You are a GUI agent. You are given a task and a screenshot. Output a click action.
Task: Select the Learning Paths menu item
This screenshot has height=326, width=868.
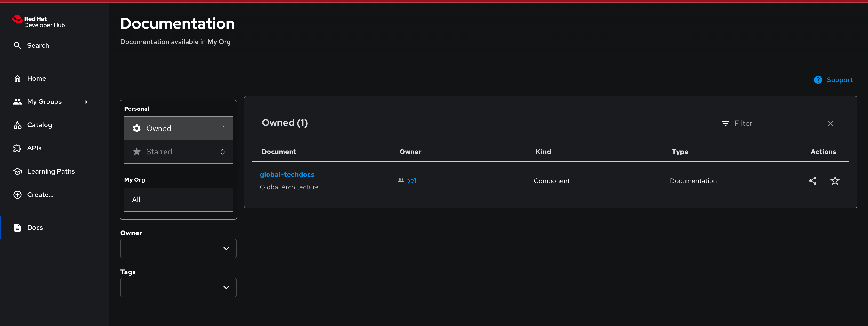(50, 171)
